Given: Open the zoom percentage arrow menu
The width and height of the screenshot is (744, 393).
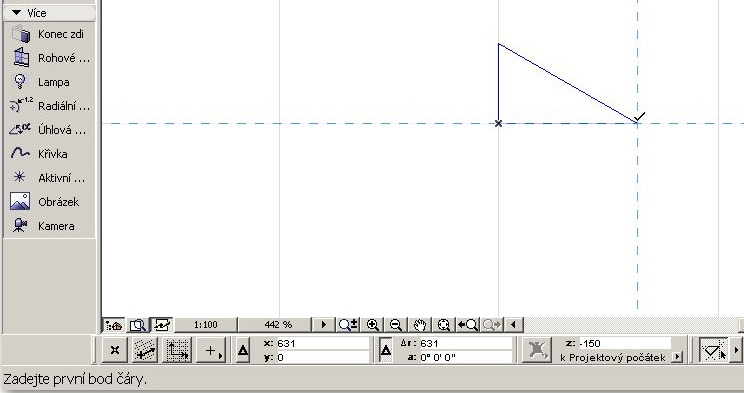Looking at the screenshot, I should 324,325.
